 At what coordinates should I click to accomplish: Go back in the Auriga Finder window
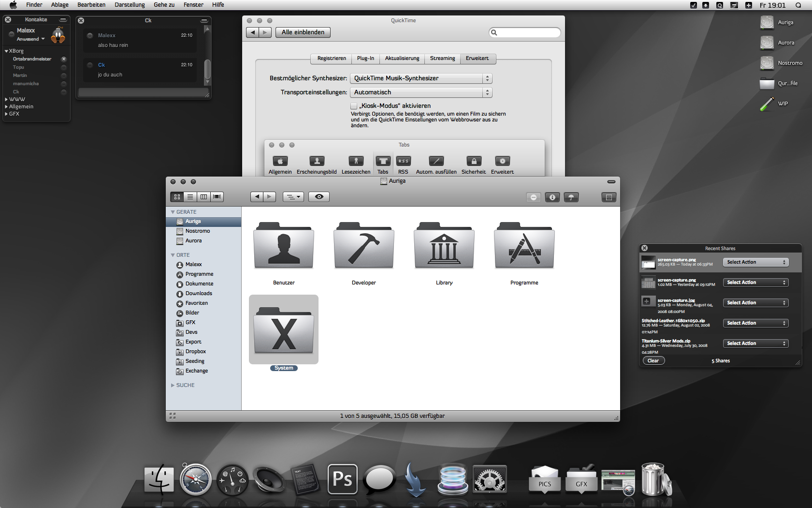pos(257,197)
